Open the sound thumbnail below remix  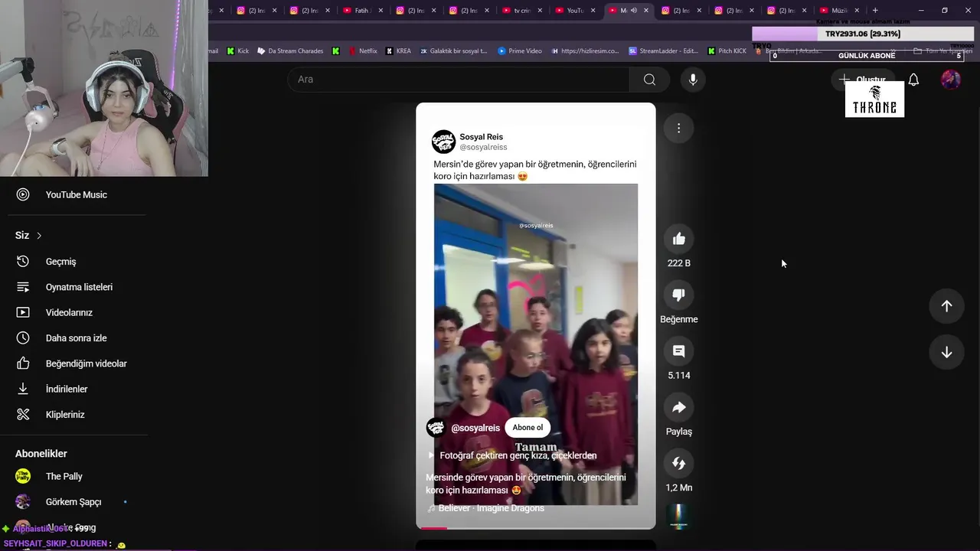pyautogui.click(x=678, y=517)
